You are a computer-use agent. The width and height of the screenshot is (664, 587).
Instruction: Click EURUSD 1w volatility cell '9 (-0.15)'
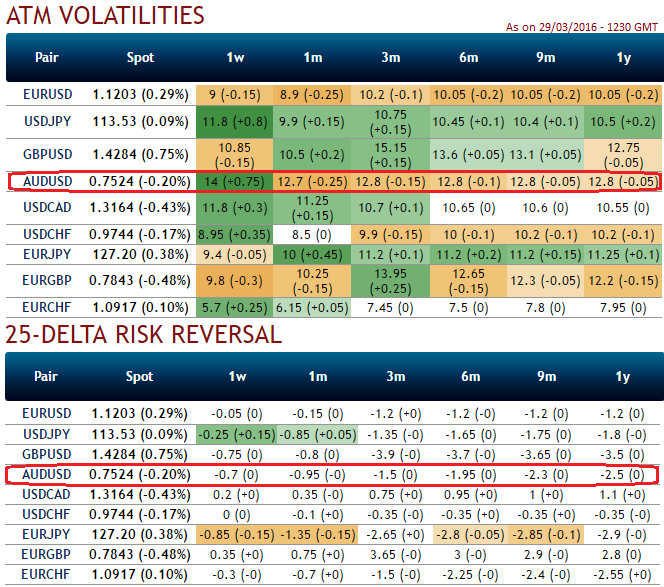[235, 94]
